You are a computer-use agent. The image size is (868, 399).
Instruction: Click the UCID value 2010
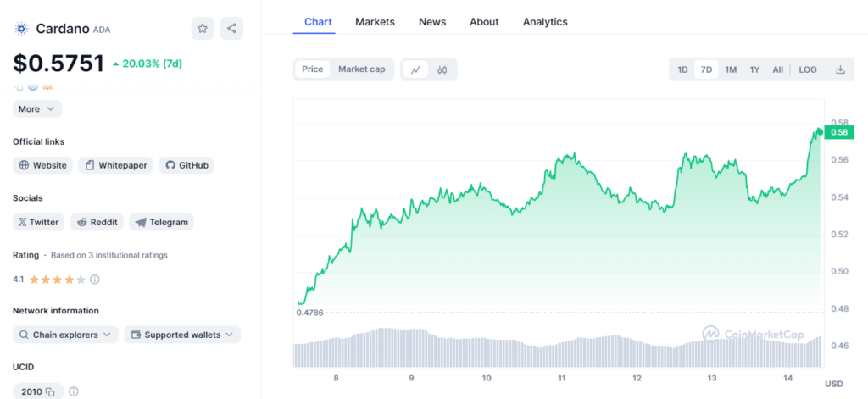tap(31, 392)
